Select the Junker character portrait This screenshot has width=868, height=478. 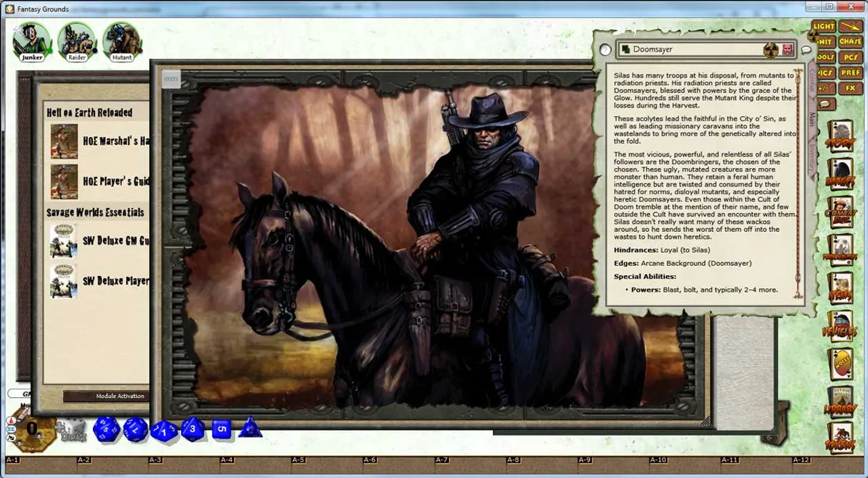pos(32,42)
